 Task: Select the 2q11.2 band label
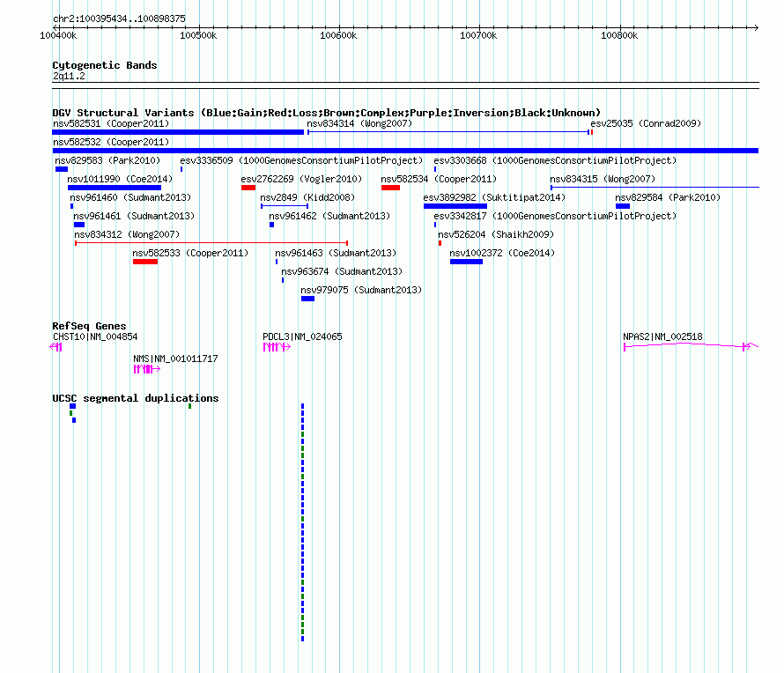point(69,77)
